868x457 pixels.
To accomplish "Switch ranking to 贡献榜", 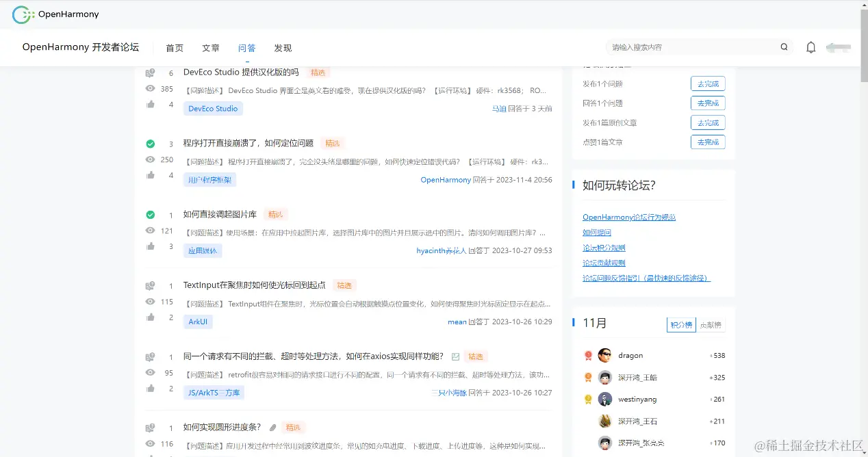I will pyautogui.click(x=711, y=325).
